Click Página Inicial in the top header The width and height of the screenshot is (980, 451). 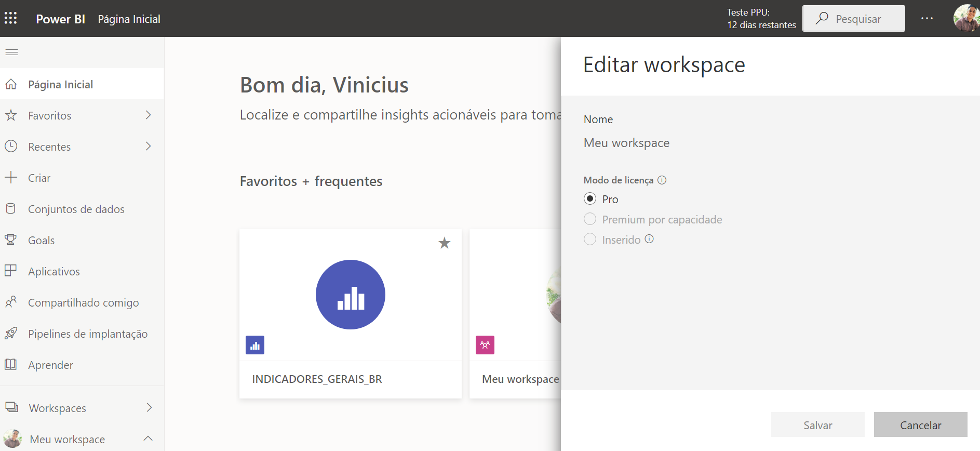coord(129,19)
